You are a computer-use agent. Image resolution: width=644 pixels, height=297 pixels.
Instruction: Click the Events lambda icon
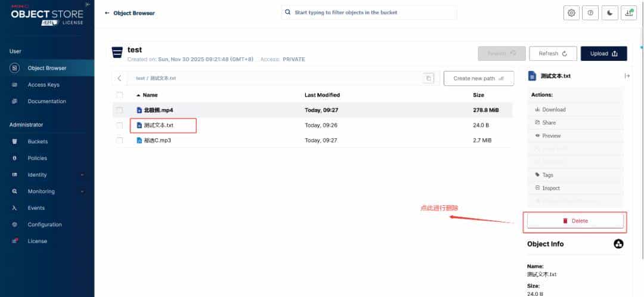[x=15, y=208]
